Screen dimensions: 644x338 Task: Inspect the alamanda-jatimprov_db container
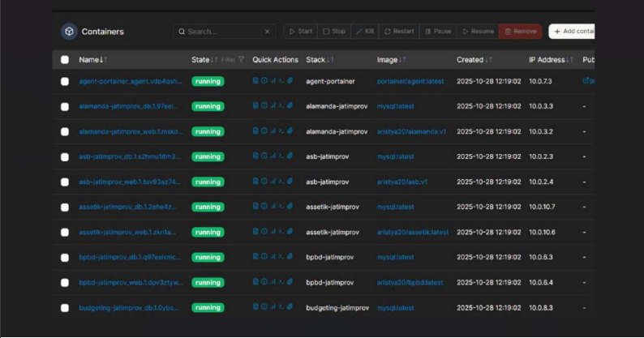coord(264,105)
